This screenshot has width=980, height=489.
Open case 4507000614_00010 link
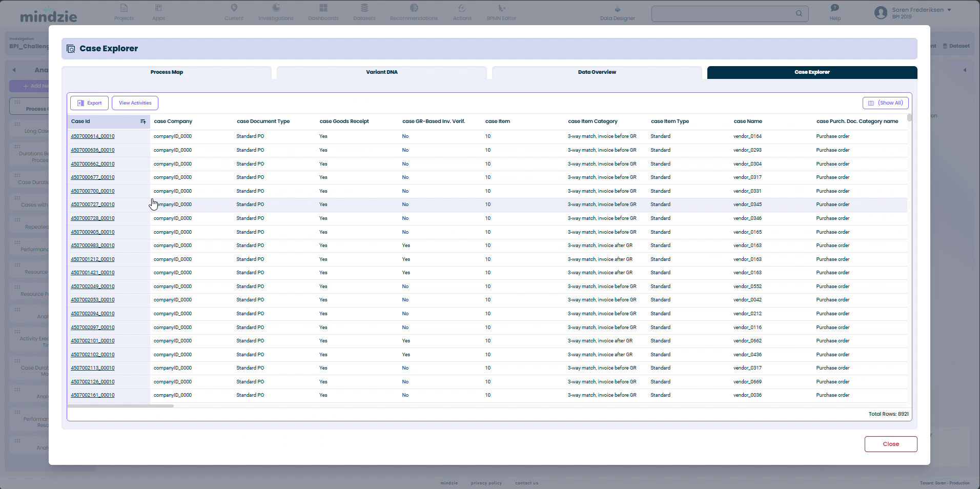click(93, 136)
